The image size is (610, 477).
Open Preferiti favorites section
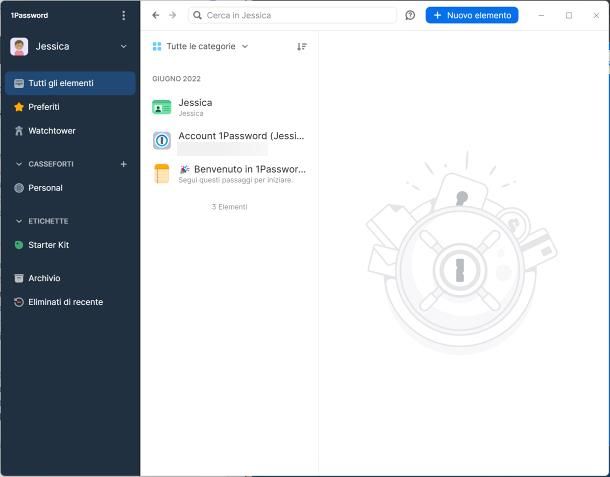(70, 107)
